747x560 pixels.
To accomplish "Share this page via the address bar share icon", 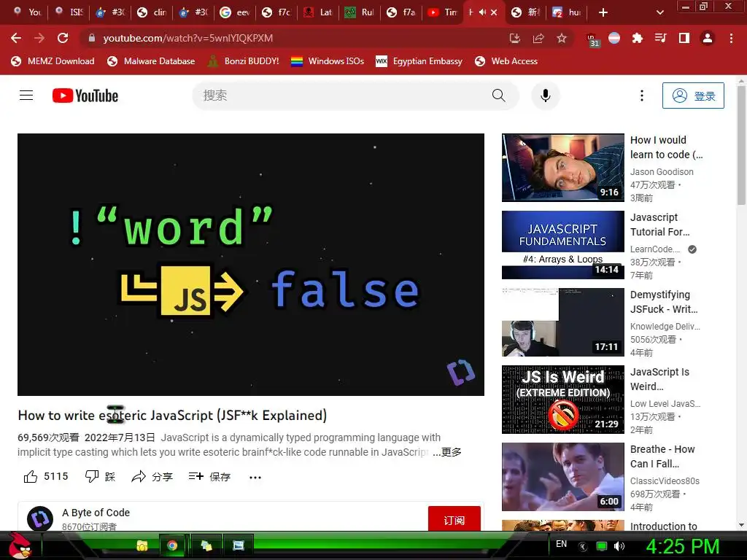I will click(x=538, y=38).
